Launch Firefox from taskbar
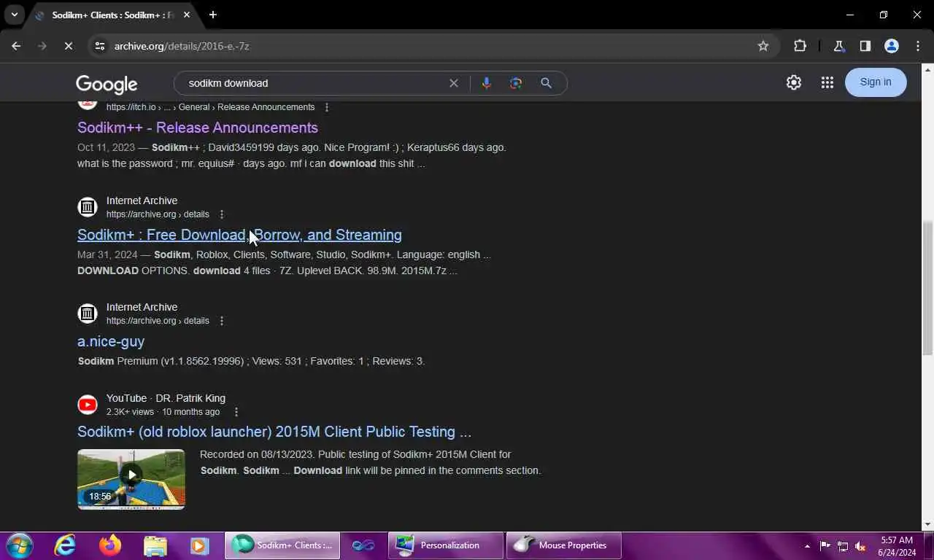Screen dimensions: 934x560 (x=110, y=545)
